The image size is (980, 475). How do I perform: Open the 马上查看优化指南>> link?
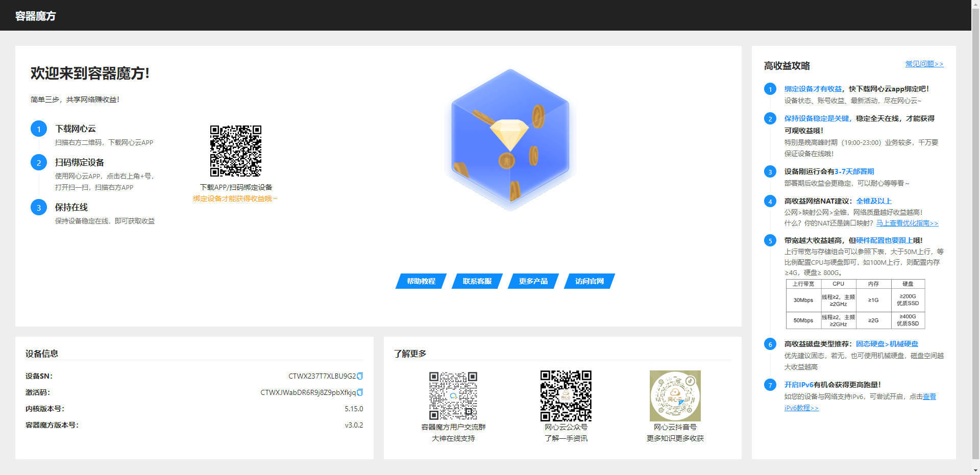(x=907, y=223)
